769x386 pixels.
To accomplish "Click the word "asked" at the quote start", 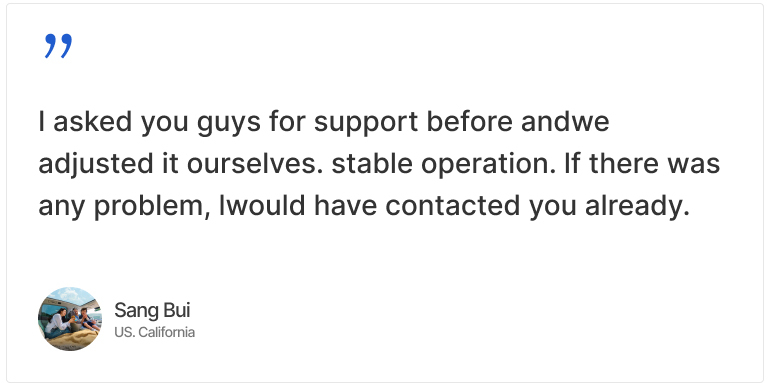I will [93, 121].
